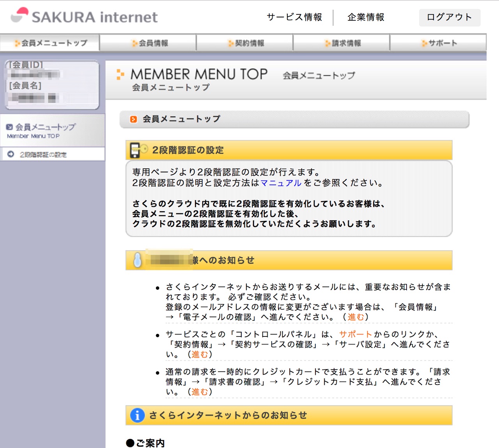Click the icon before sidebar 会員メニュートップ
Image resolution: width=499 pixels, height=448 pixels.
pos(9,127)
